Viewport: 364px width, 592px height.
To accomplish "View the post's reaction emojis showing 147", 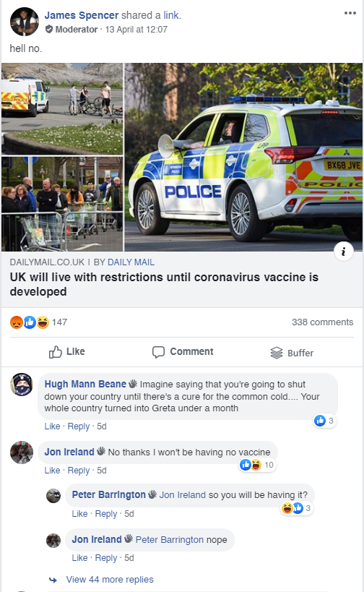I will click(38, 322).
